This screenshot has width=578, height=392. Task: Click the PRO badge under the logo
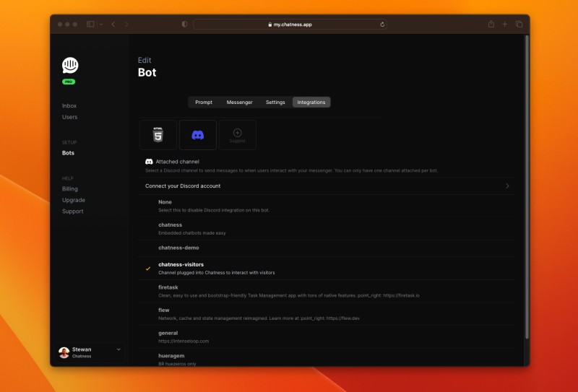coord(69,82)
